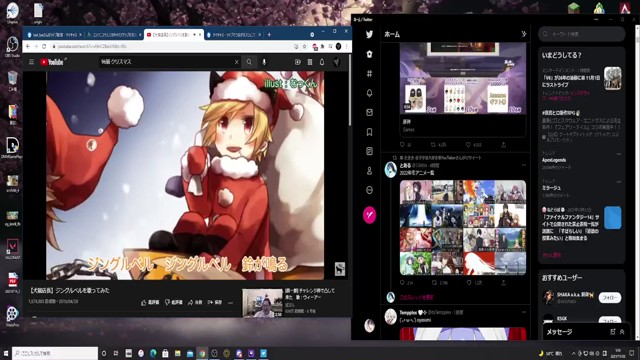Open the recommended video thumbnail beside title
The image size is (640, 360).
(x=262, y=303)
